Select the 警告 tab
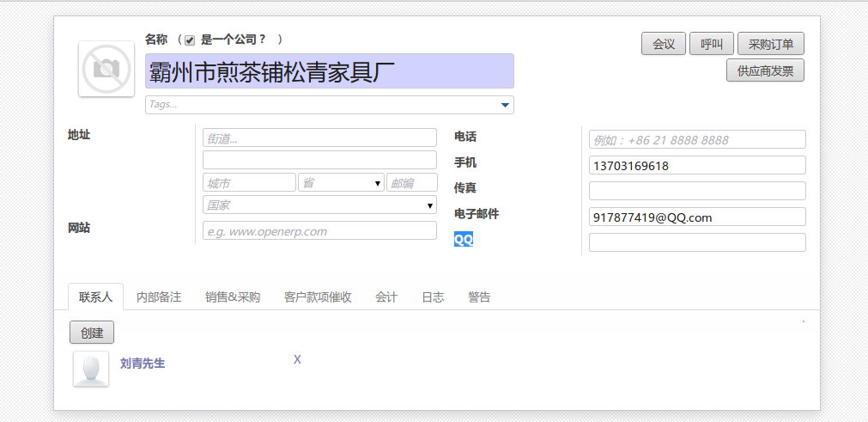The image size is (868, 422). 479,297
